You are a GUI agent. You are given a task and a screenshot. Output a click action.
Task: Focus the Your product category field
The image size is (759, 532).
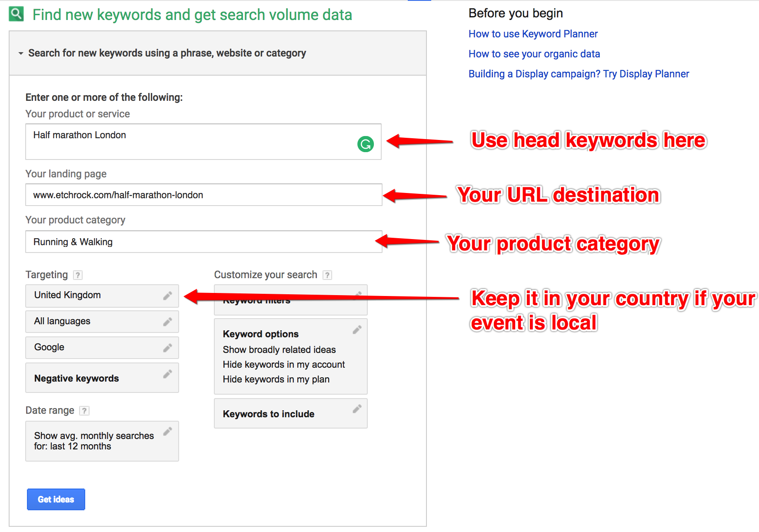203,242
